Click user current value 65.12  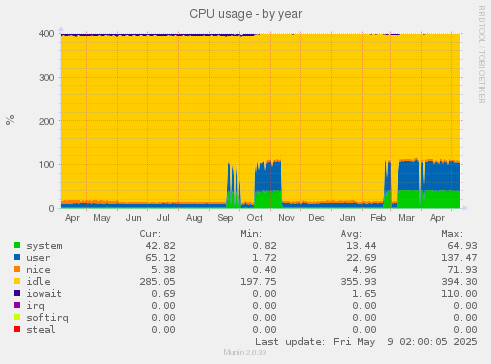tap(160, 258)
